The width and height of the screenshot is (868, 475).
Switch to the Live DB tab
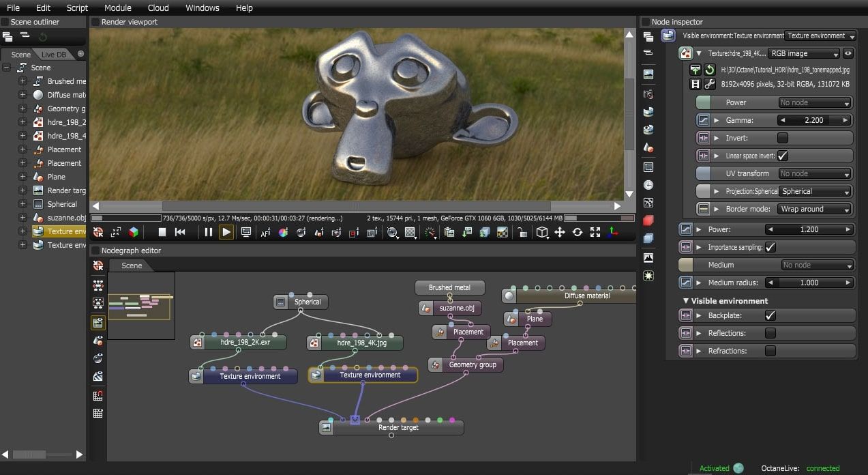pos(54,54)
